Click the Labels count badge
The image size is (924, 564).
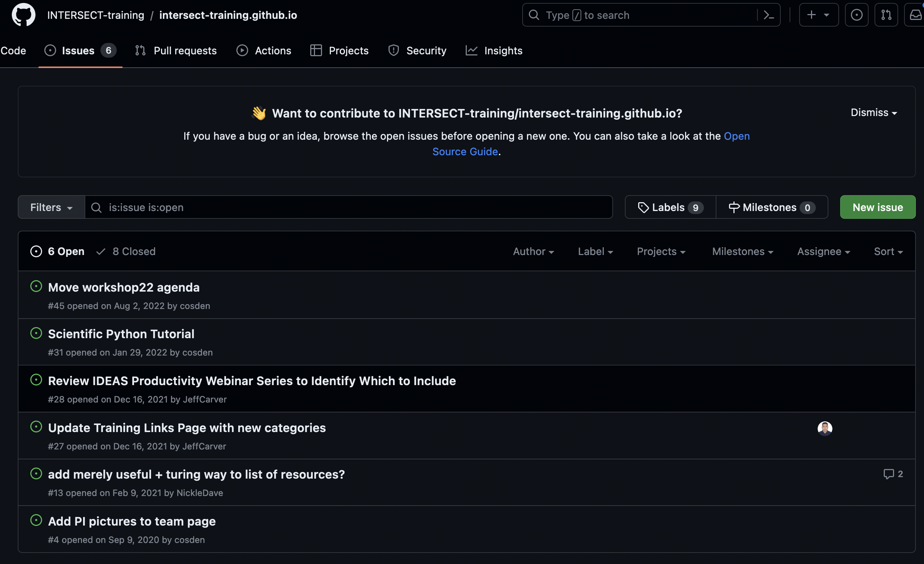695,207
